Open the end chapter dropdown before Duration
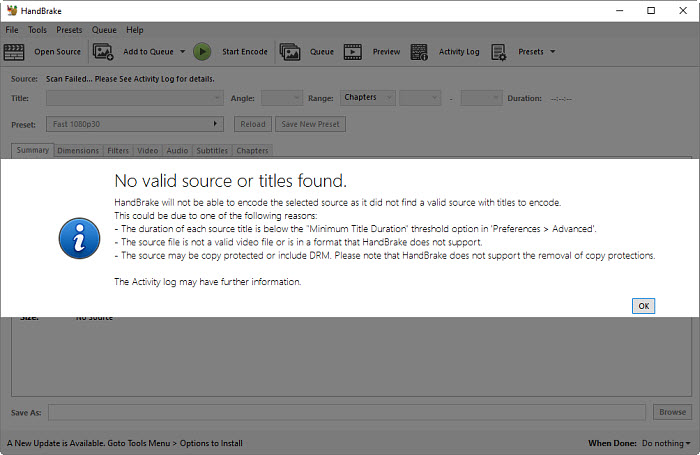 pyautogui.click(x=482, y=98)
